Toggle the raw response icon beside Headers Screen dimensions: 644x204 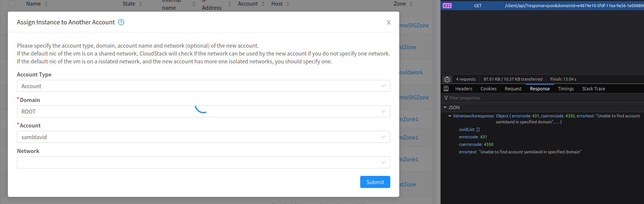pyautogui.click(x=446, y=88)
